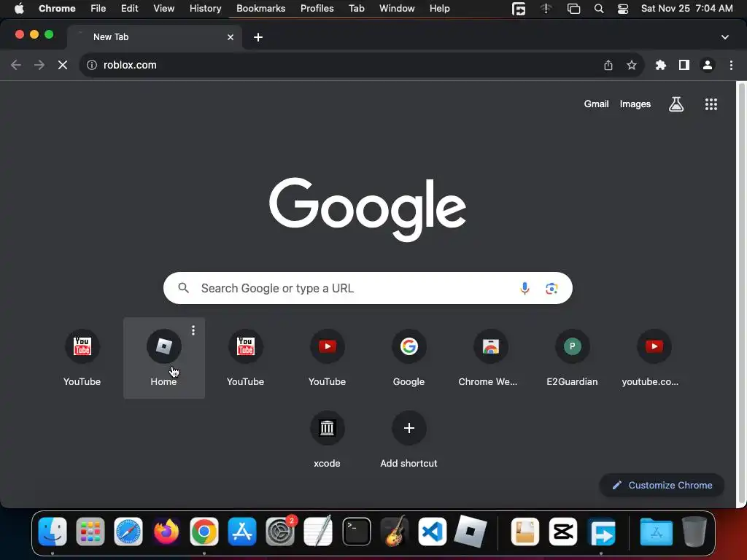Open Finder from the dock

coord(53,531)
